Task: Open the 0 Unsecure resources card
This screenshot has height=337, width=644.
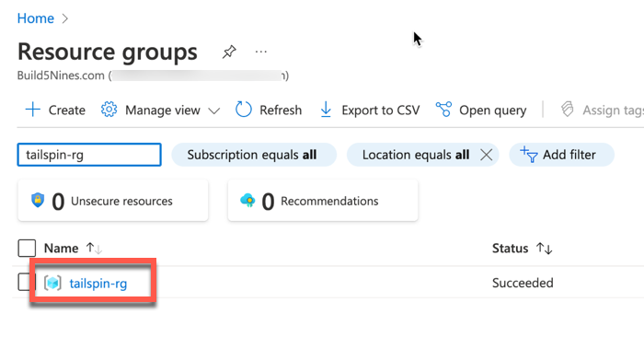Action: [x=113, y=201]
